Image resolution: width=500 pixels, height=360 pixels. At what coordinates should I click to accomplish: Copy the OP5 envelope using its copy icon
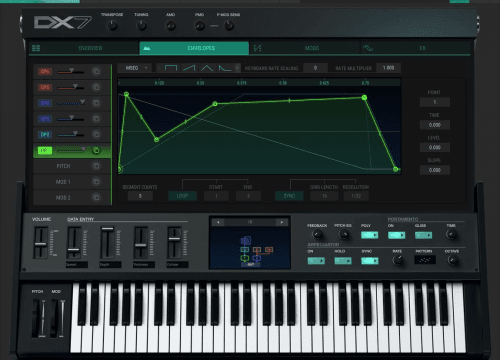coord(96,87)
